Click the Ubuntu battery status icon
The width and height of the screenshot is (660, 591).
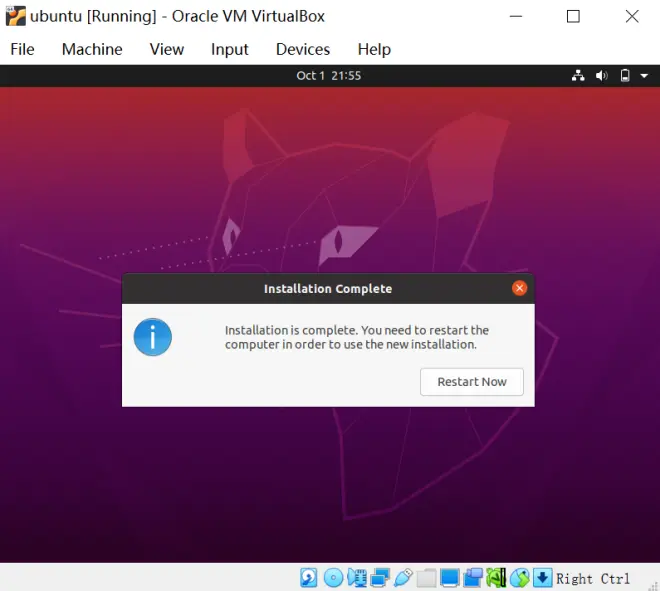625,76
